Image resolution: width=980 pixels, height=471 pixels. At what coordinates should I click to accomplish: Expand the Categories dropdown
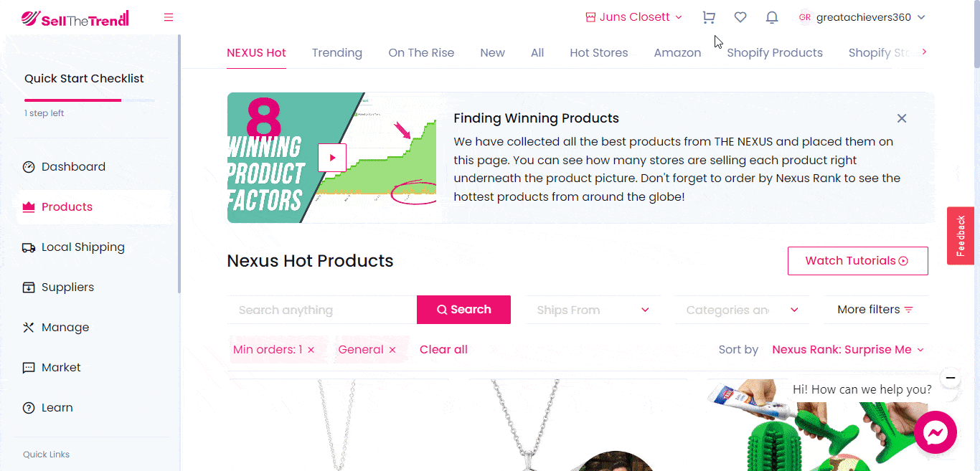(x=743, y=310)
